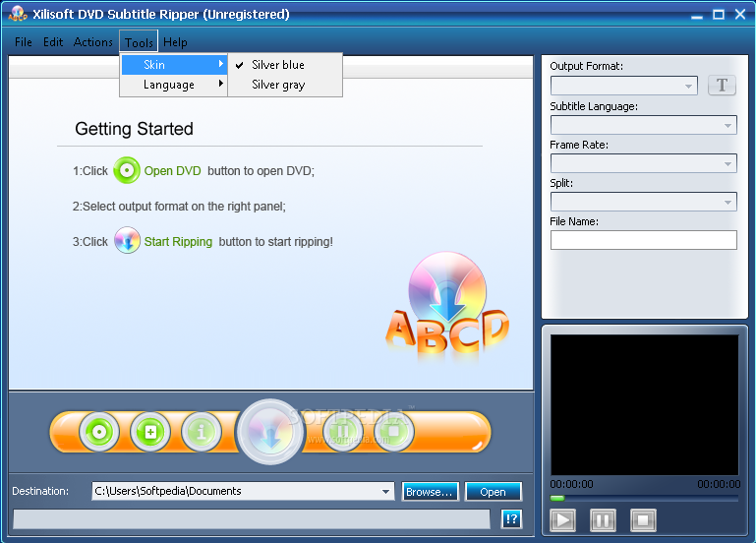Click the Pause ripping button in the orange toolbar

(x=343, y=432)
